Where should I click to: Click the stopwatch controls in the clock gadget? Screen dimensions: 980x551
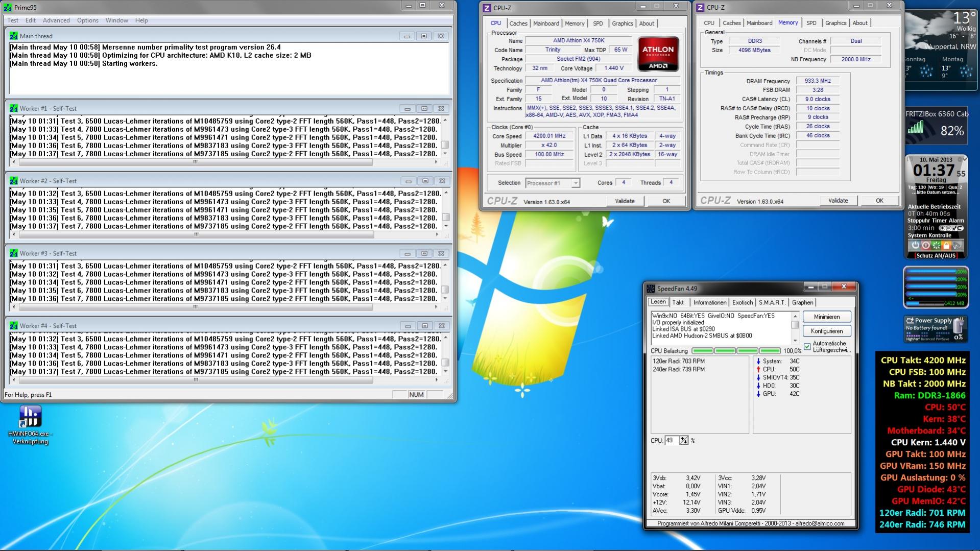point(950,228)
